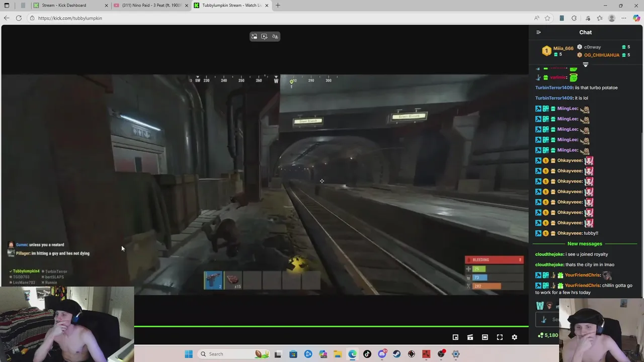Click the 5,180 channel points counter
The image size is (644, 362).
[x=548, y=335]
